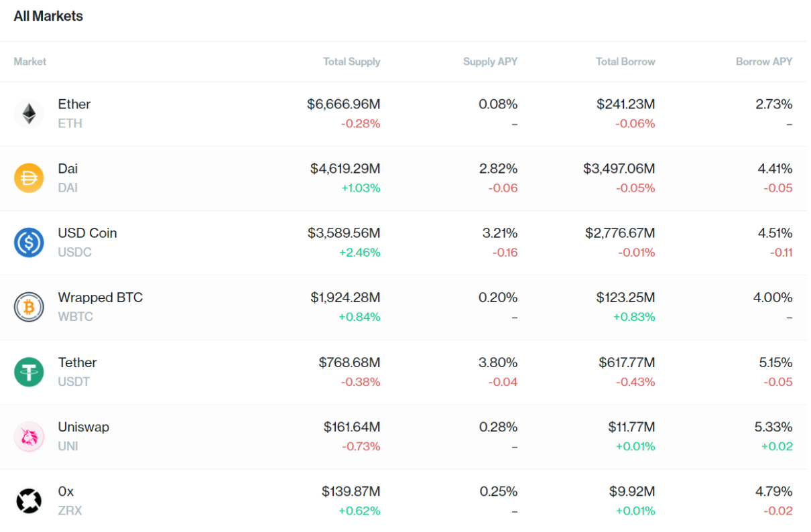Click the pink Uniswap unicorn icon

[x=29, y=437]
